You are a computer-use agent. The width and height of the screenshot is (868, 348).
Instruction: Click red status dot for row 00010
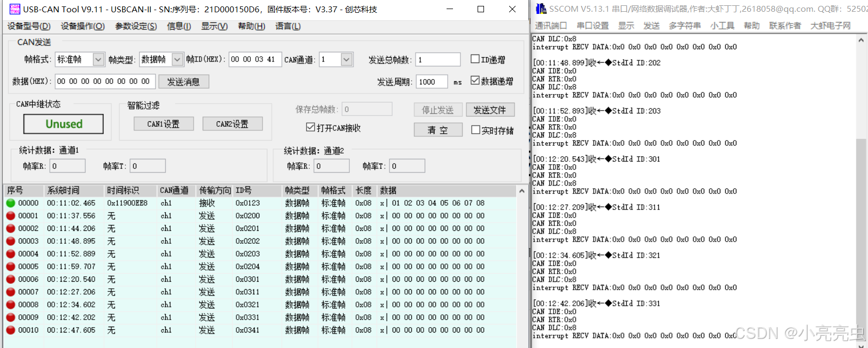pyautogui.click(x=11, y=330)
